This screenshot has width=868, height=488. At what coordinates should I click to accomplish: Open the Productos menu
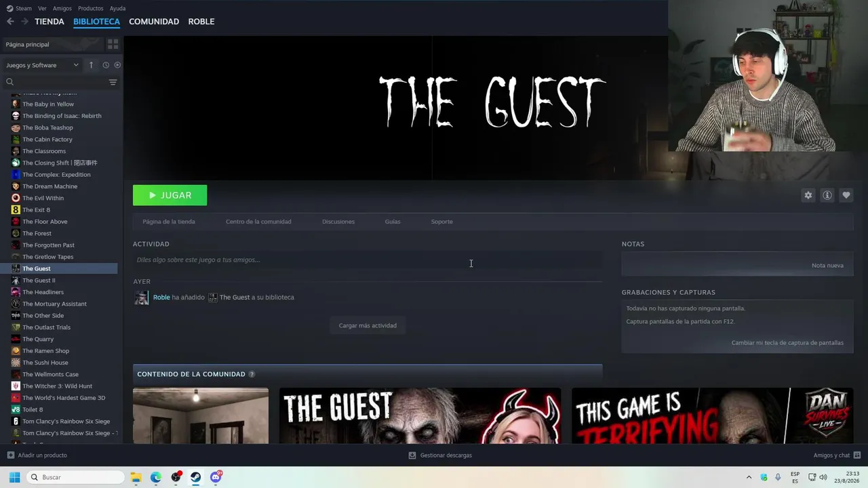click(90, 8)
